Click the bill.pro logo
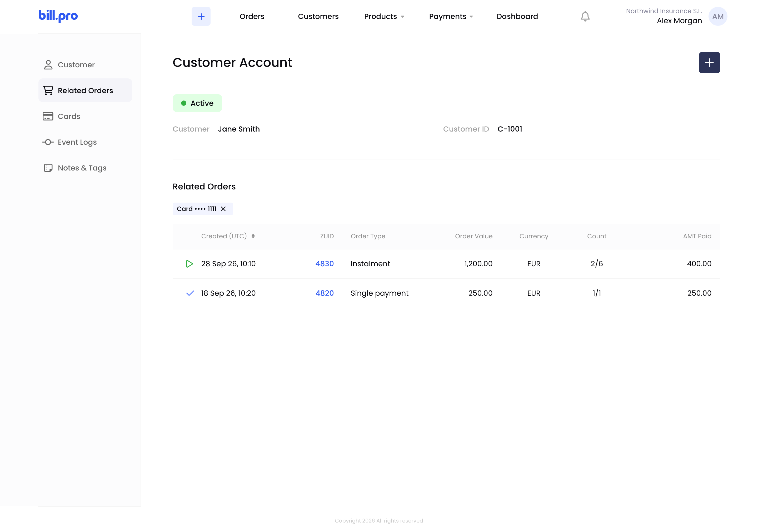The width and height of the screenshot is (758, 532). [58, 16]
